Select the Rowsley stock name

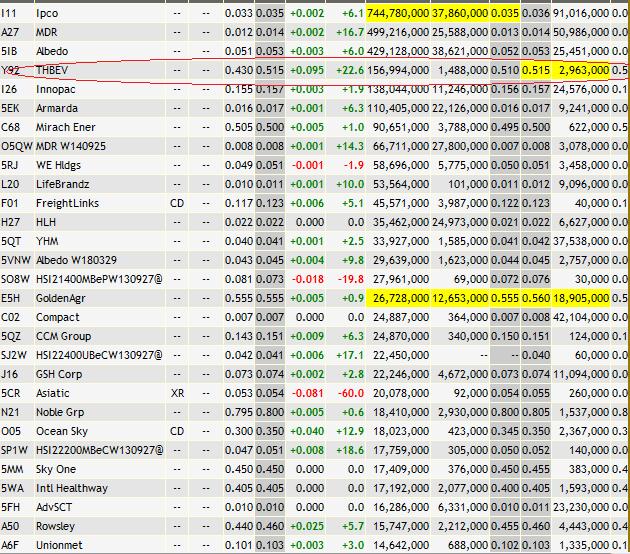pyautogui.click(x=55, y=527)
